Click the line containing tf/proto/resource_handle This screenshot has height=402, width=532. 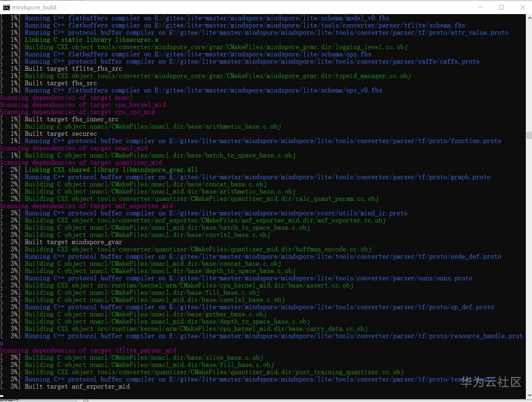[x=261, y=336]
